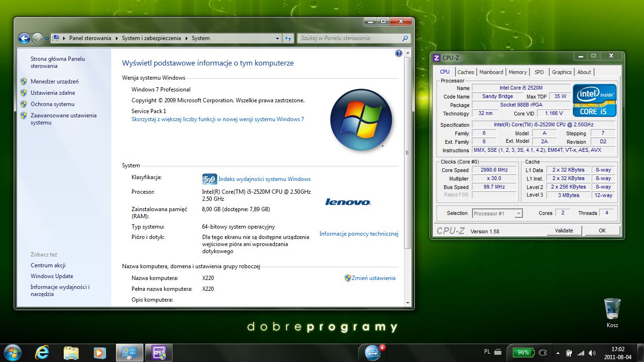
Task: Expand arrow after System i zabezpieczenia breadcrumb
Action: (186, 38)
